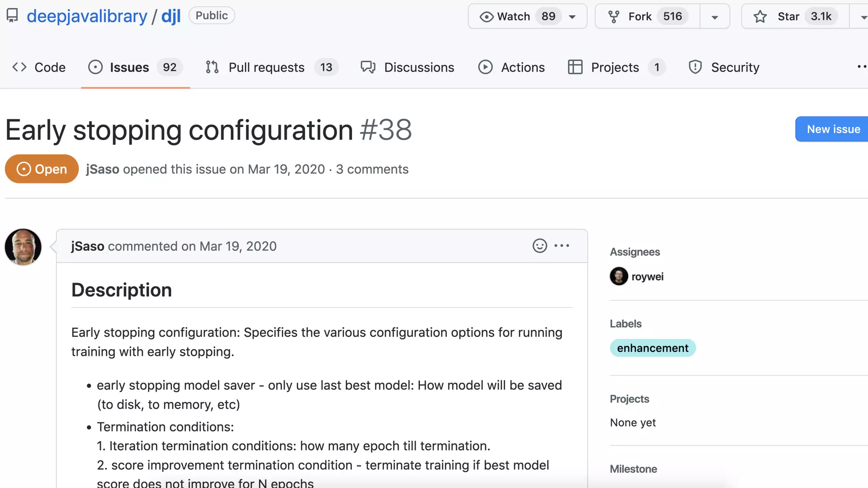868x488 pixels.
Task: Open jSaso profile from issue header
Action: (103, 169)
